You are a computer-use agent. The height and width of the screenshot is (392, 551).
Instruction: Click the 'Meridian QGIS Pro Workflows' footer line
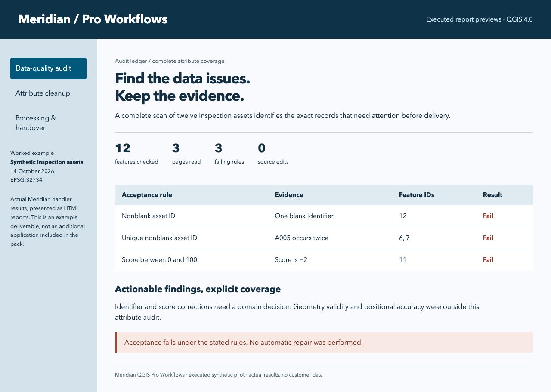click(x=219, y=375)
